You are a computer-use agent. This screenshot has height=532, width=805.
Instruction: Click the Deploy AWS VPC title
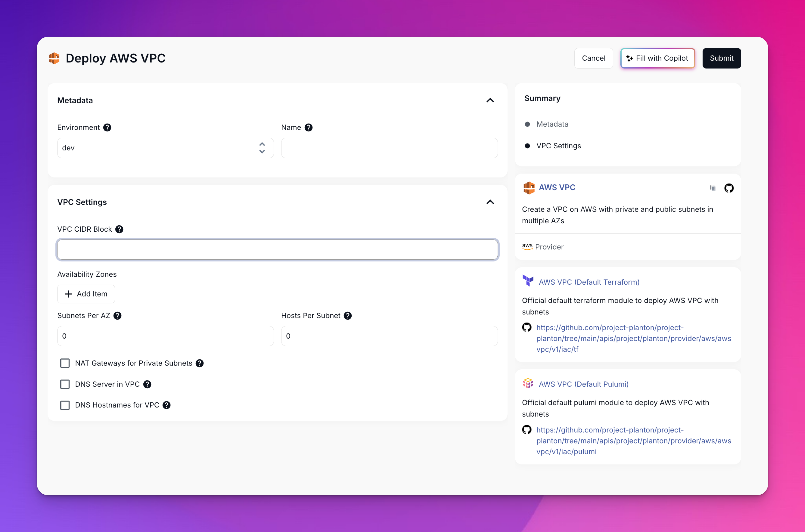[x=115, y=58]
